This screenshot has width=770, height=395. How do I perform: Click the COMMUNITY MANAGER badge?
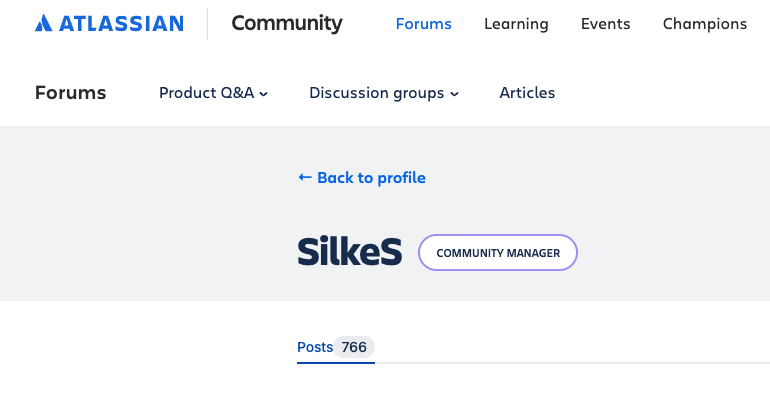coord(498,253)
